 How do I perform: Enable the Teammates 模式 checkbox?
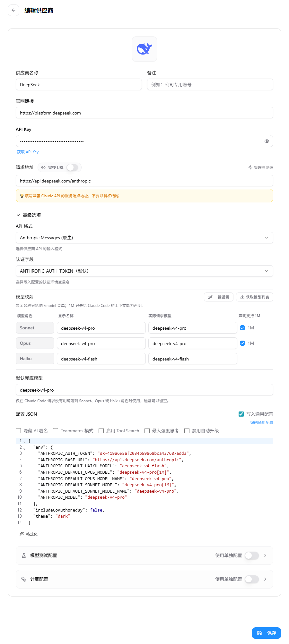(56, 431)
